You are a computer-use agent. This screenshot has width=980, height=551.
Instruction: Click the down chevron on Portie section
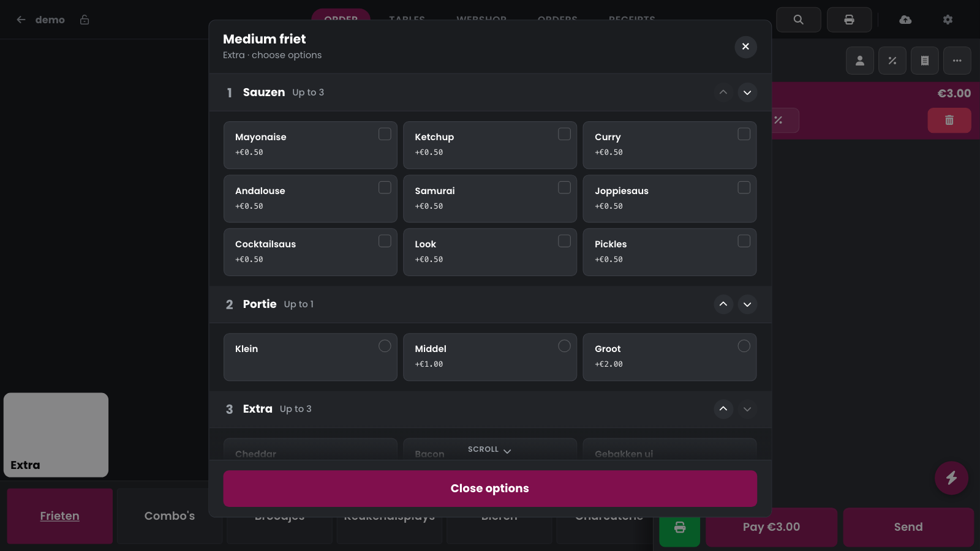tap(747, 304)
